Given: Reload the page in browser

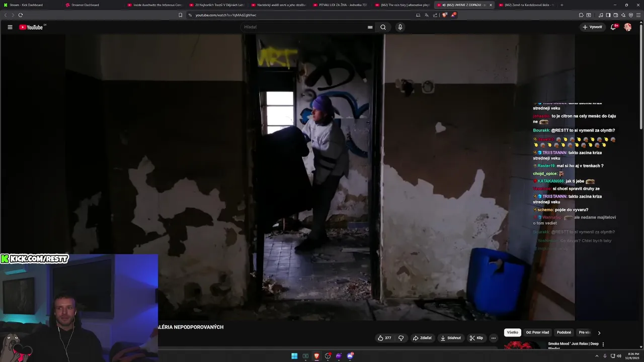Looking at the screenshot, I should pos(20,15).
